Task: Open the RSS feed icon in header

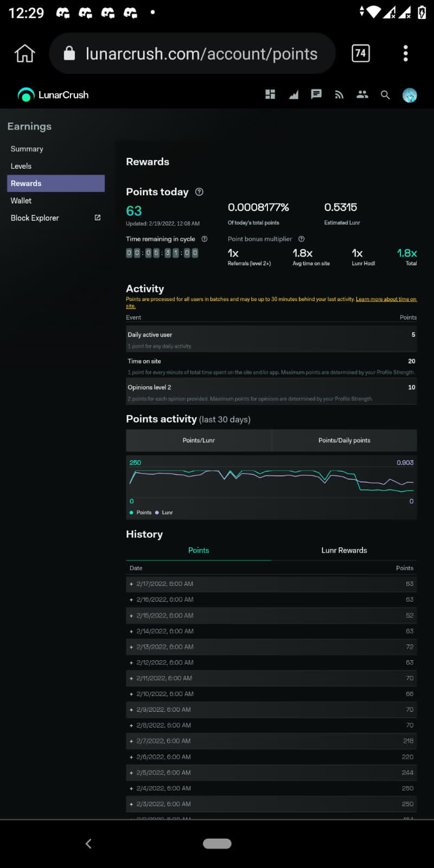Action: tap(339, 95)
